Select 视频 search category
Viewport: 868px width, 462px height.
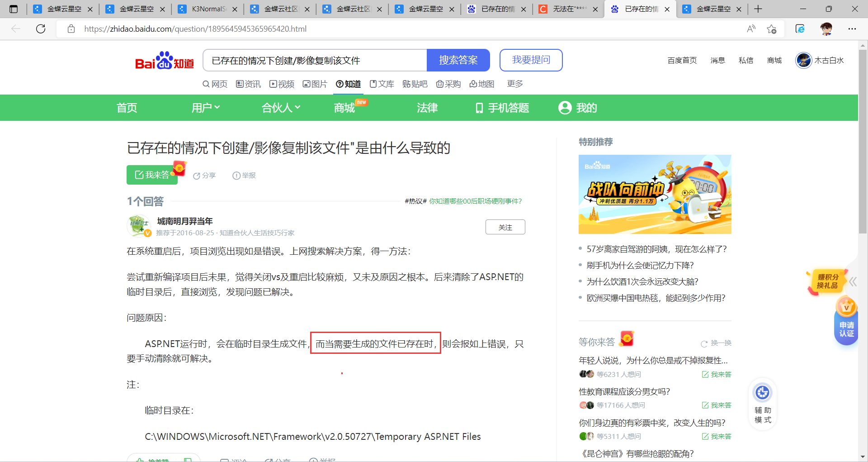282,84
